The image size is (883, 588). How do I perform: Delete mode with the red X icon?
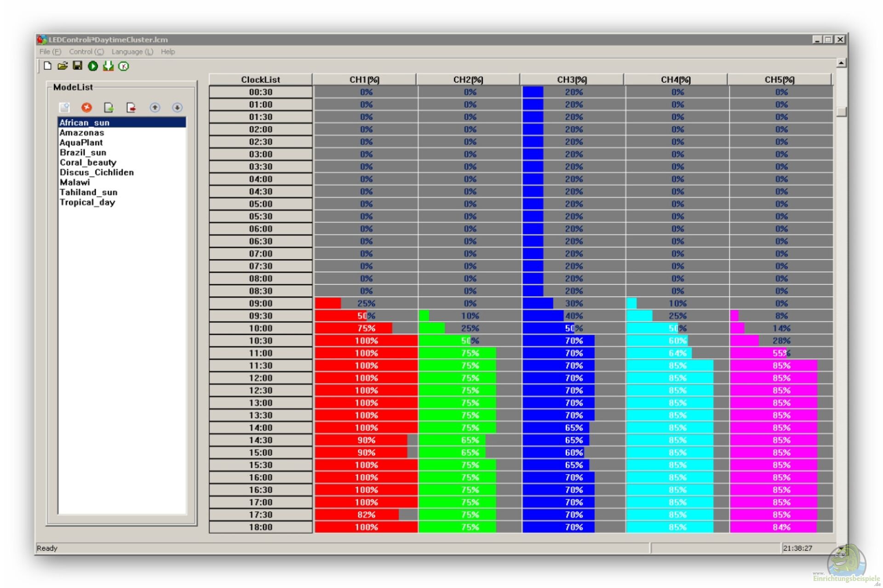pyautogui.click(x=86, y=108)
